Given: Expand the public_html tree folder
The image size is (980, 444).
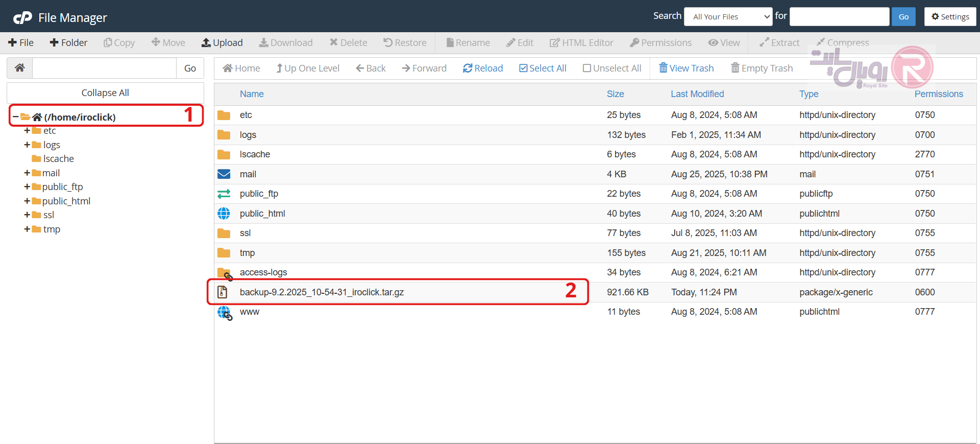Looking at the screenshot, I should [x=27, y=201].
